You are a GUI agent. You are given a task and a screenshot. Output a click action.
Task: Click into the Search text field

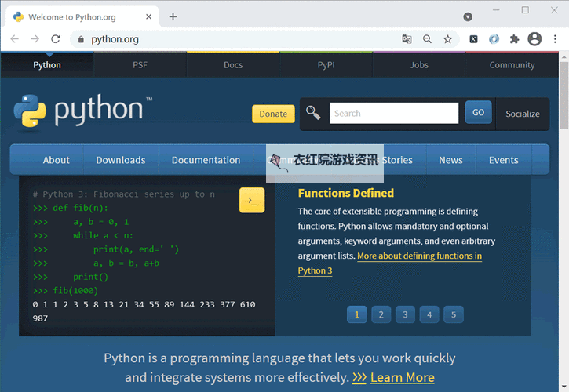[x=394, y=113]
